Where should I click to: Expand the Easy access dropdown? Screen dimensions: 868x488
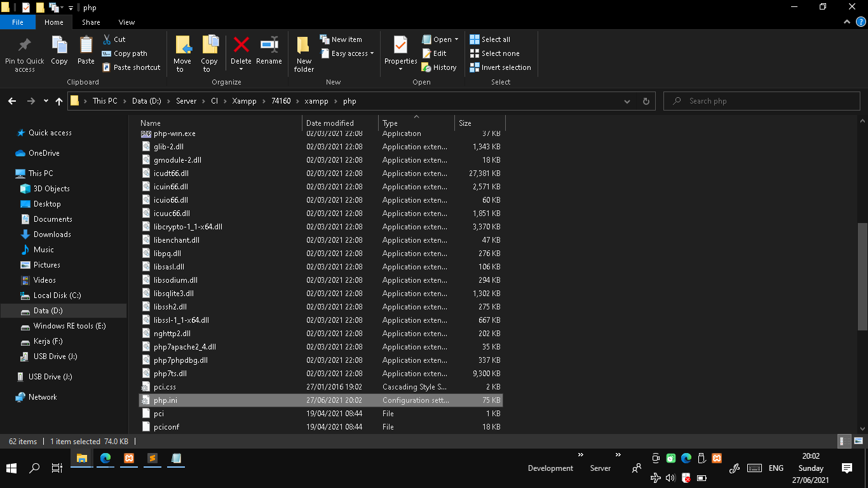pos(348,53)
